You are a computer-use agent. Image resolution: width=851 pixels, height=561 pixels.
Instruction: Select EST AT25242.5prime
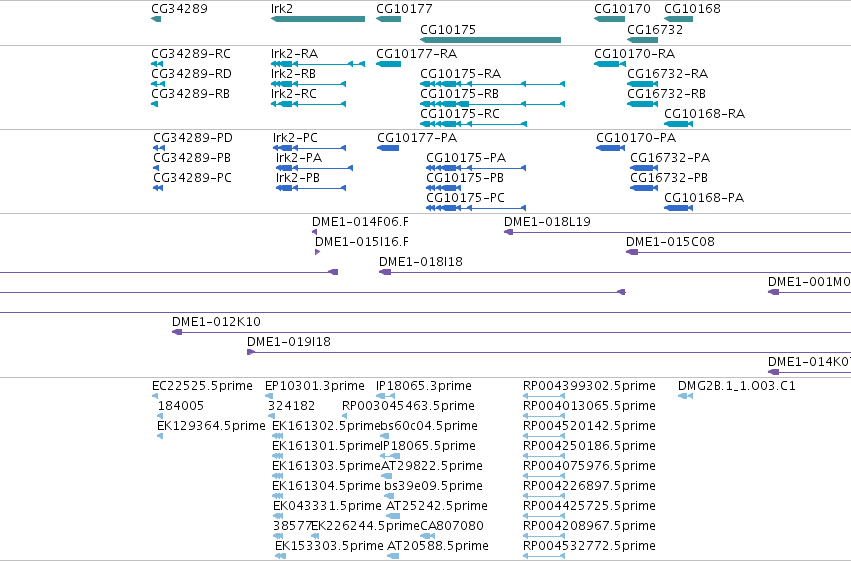(436, 506)
